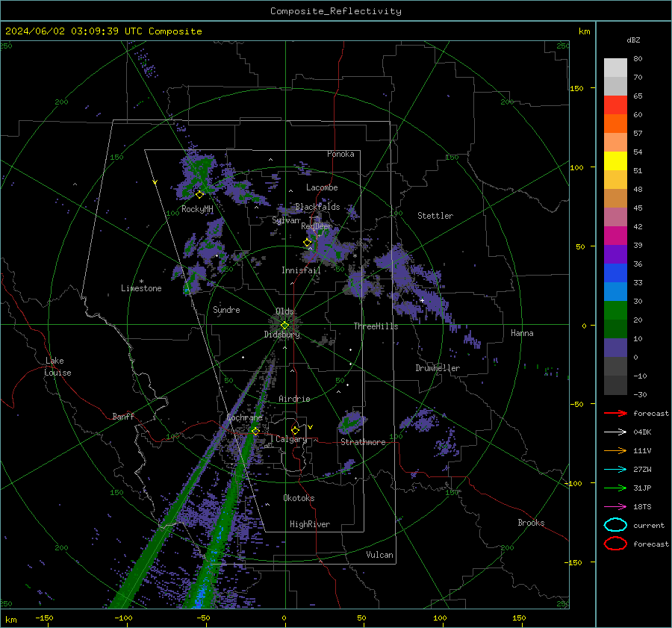Click the Lake Louise label
This screenshot has height=628, width=672.
(x=57, y=367)
